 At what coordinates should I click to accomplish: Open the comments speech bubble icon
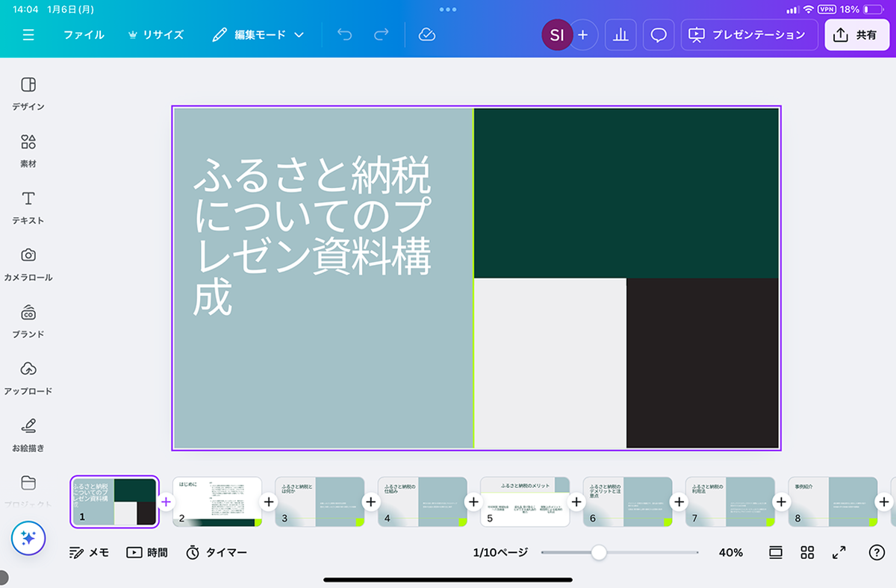pyautogui.click(x=659, y=35)
